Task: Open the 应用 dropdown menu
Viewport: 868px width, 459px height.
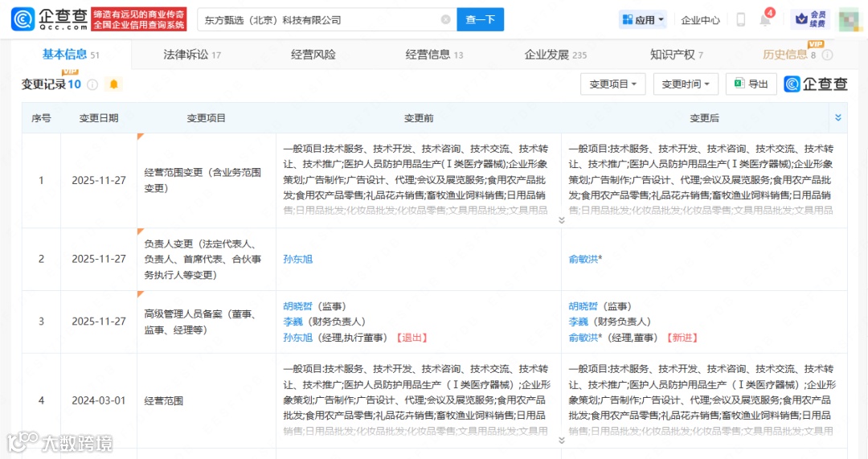Action: 643,20
